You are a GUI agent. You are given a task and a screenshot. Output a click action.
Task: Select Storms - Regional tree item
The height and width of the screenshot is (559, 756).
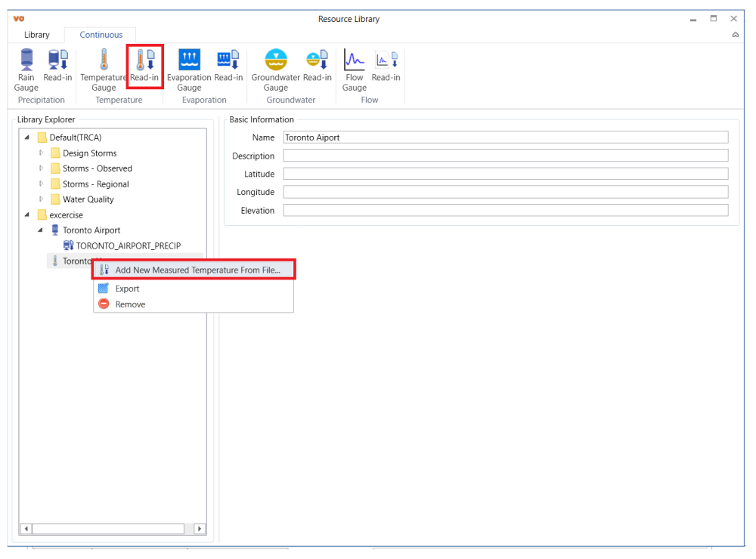click(96, 184)
